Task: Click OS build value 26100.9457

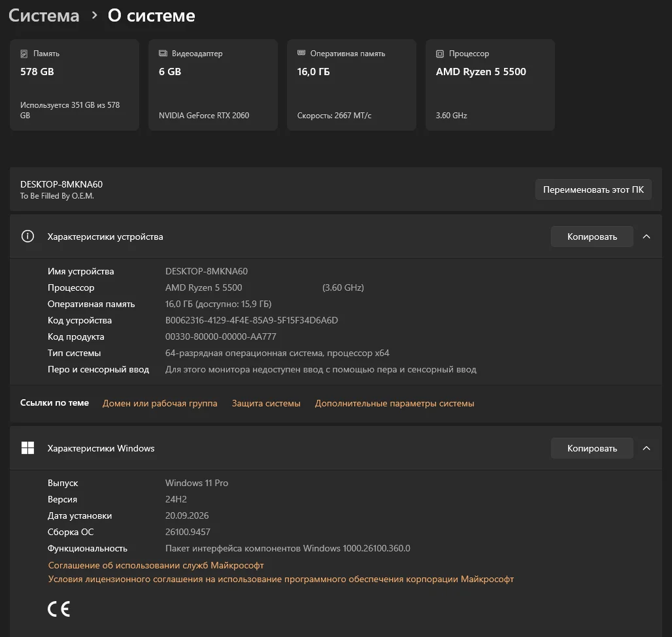Action: tap(188, 532)
